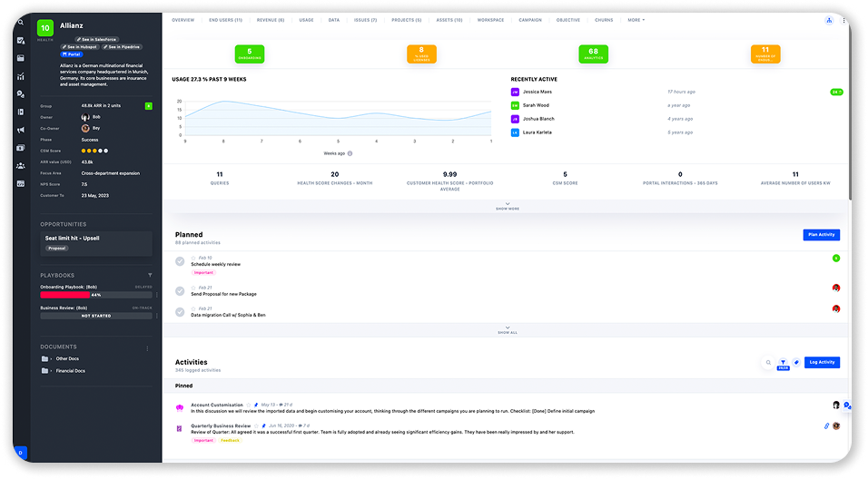Click the blue D user avatar at sidebar bottom

[21, 453]
